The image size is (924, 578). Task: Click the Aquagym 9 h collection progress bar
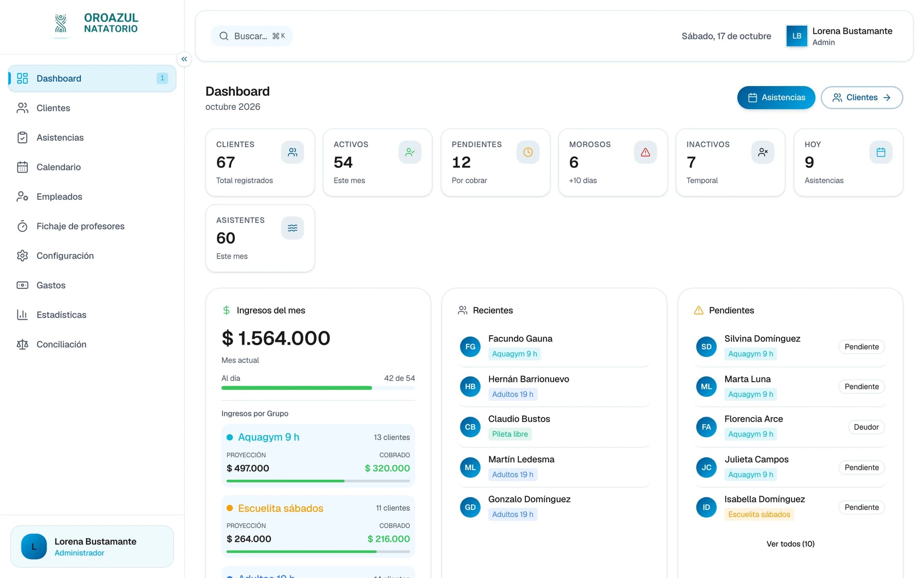tap(318, 481)
